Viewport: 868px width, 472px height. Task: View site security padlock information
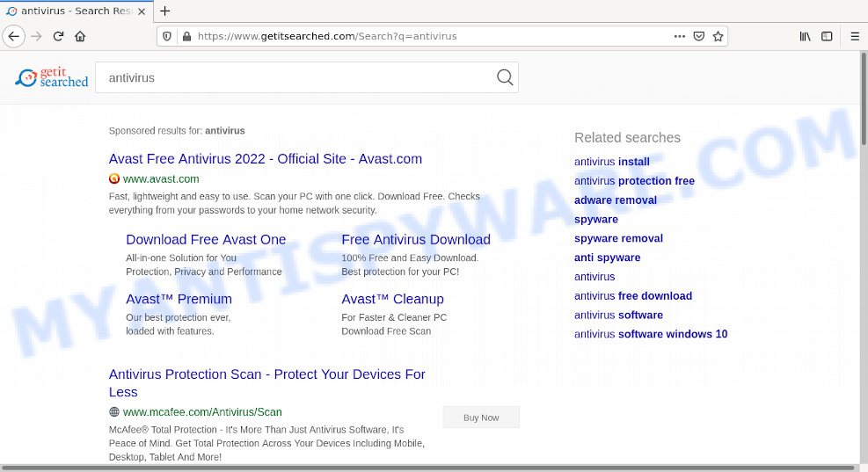point(186,37)
